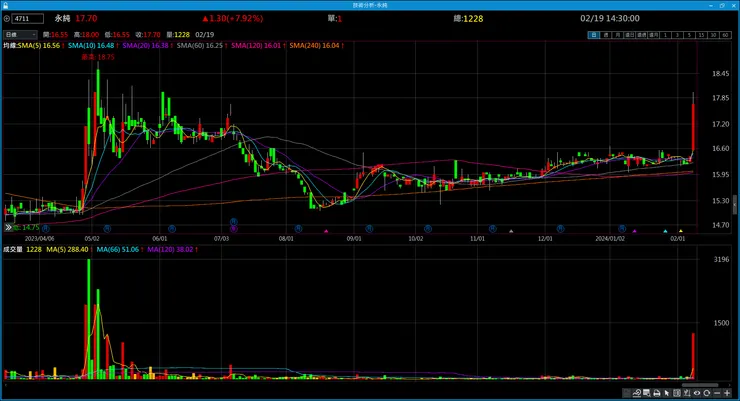Toggle the eye visibility icon
This screenshot has height=401, width=740.
coord(697,393)
